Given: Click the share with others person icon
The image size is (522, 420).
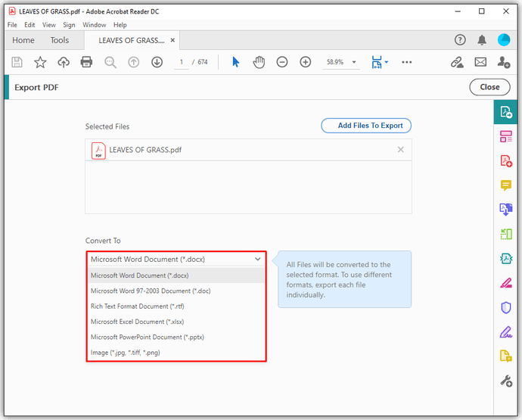Looking at the screenshot, I should pyautogui.click(x=504, y=62).
